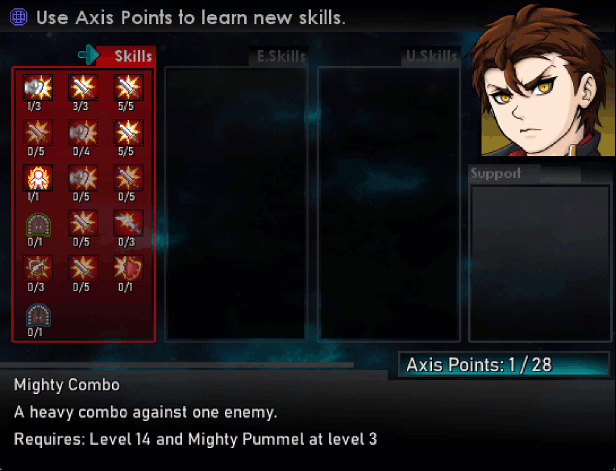Image resolution: width=616 pixels, height=471 pixels.
Task: Pick the blue-outlined gate skill icon
Action: click(x=38, y=314)
